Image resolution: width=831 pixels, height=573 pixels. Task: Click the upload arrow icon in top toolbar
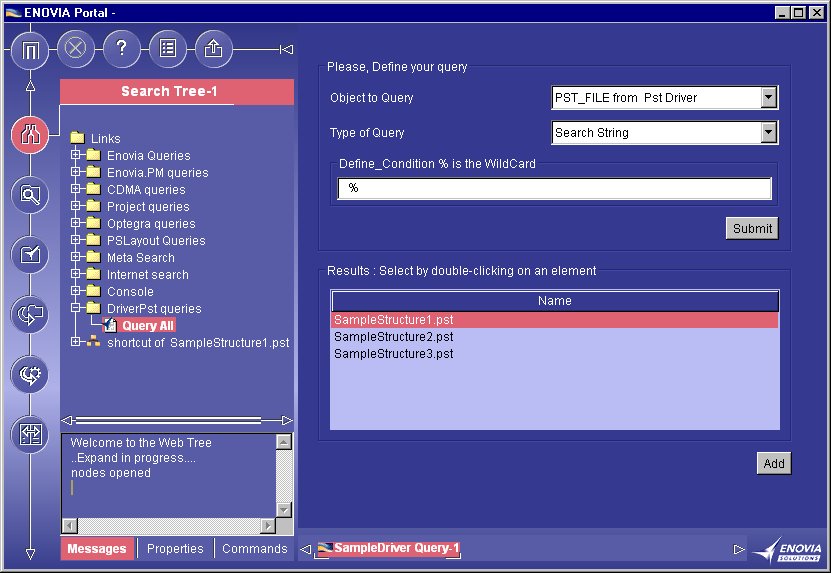(214, 49)
